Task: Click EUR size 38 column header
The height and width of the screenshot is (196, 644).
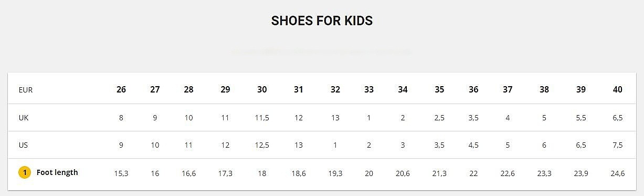Action: point(544,90)
